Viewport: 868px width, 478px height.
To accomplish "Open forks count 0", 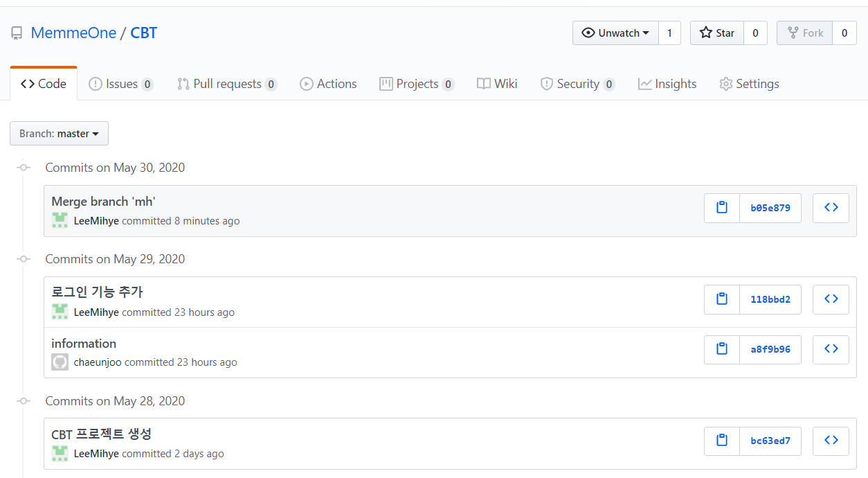I will (x=844, y=33).
